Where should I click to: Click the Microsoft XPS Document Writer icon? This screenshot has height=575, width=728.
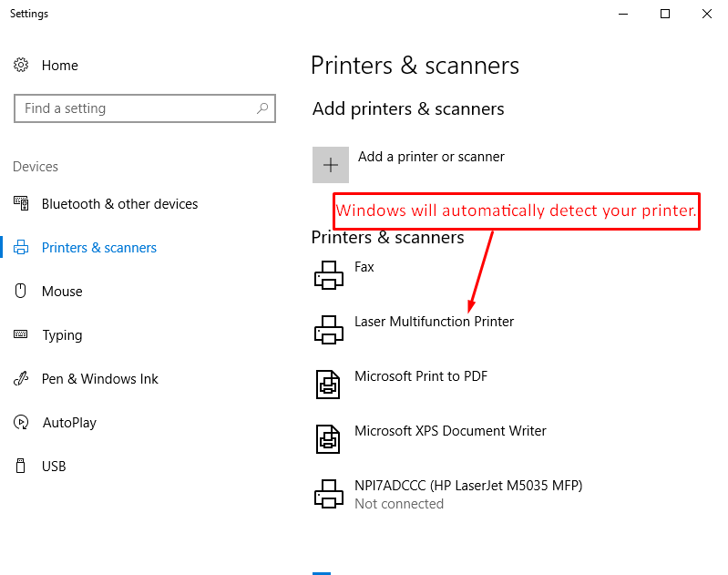click(x=328, y=439)
